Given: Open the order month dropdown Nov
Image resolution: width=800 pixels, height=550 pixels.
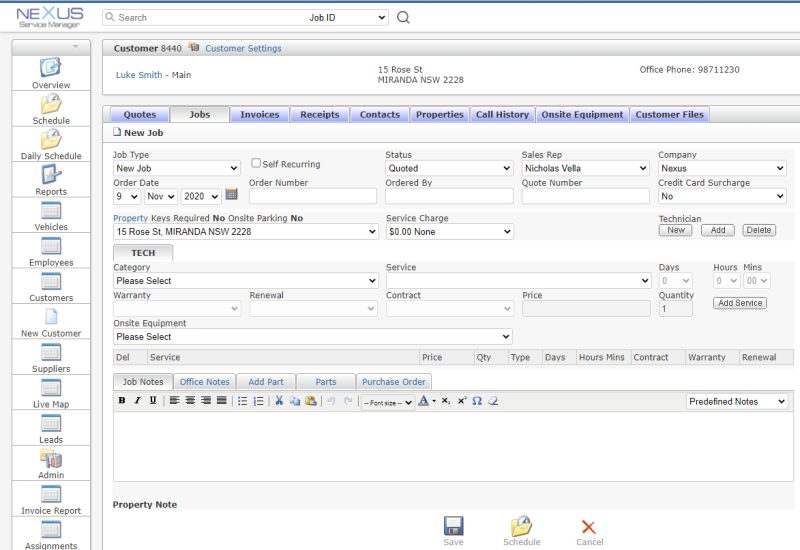Looking at the screenshot, I should point(161,196).
